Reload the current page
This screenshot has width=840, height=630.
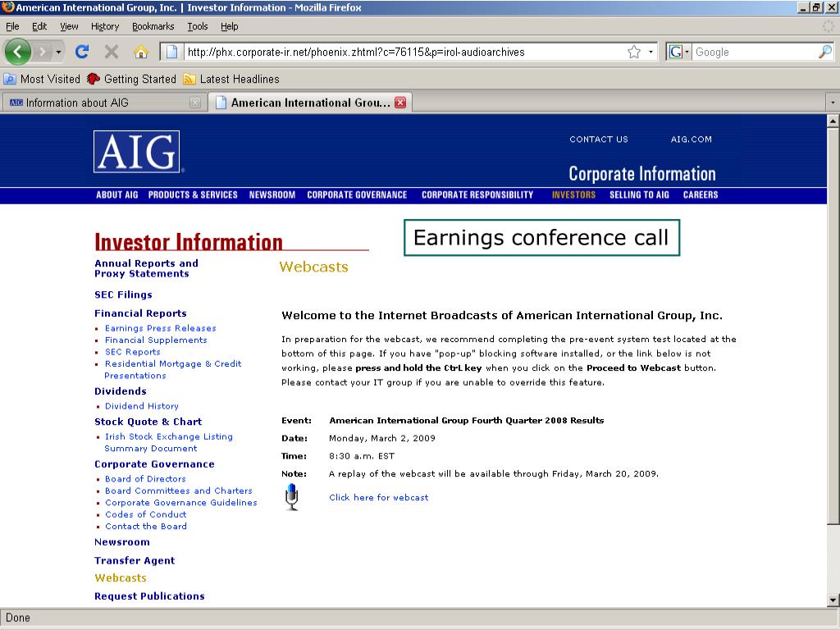(82, 52)
